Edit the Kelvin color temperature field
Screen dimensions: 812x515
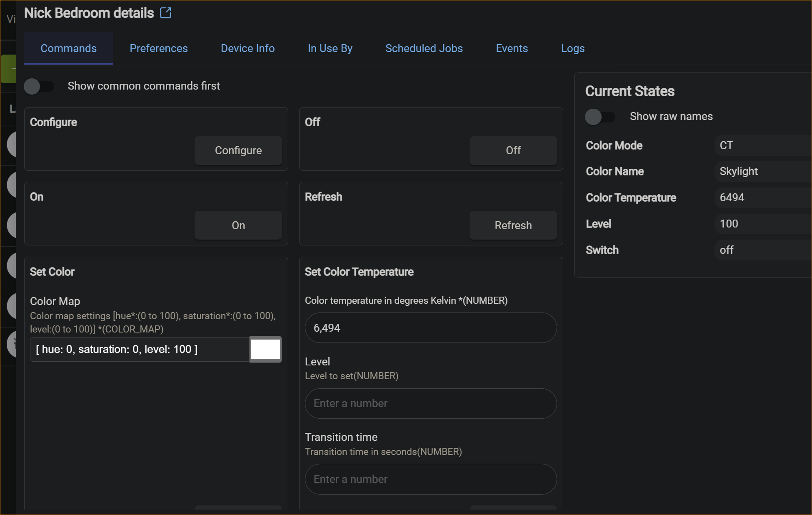point(430,328)
